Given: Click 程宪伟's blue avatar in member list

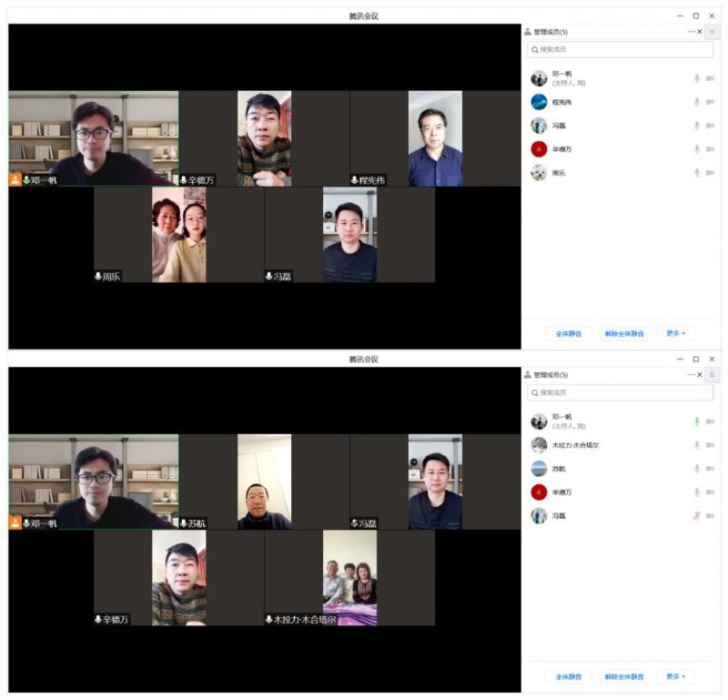Looking at the screenshot, I should 539,102.
